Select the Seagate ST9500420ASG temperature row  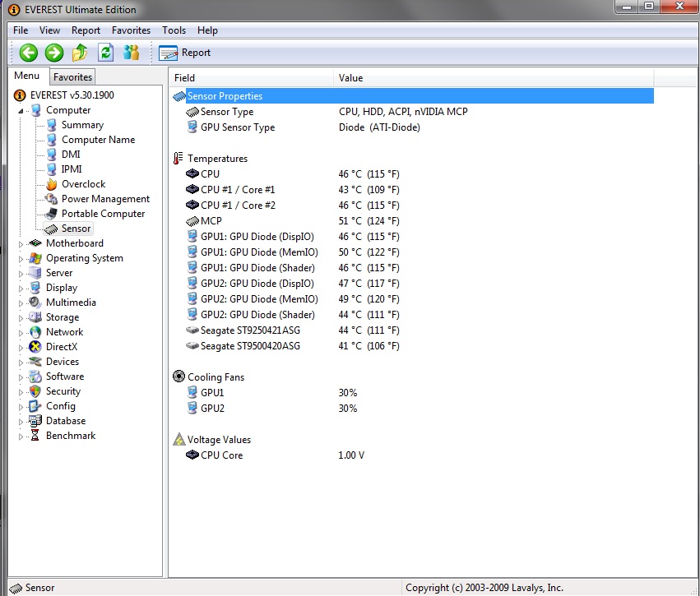(x=413, y=346)
